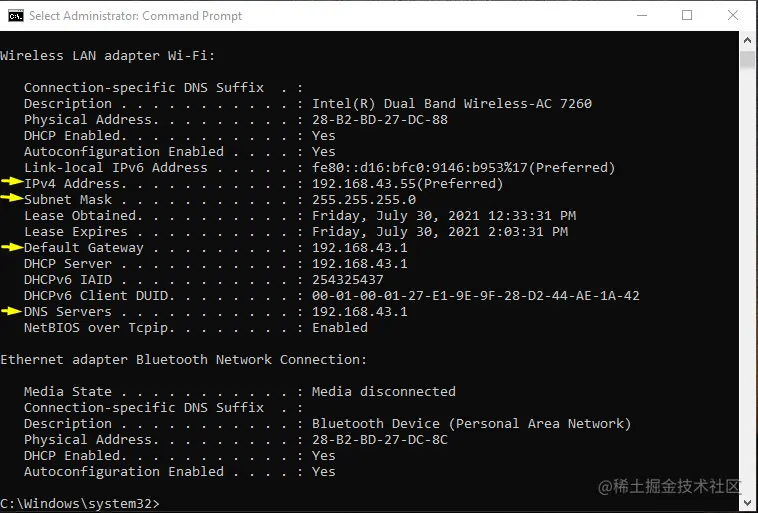Click 'Bluetooth Device (Personal Area Network)' description

(x=472, y=424)
